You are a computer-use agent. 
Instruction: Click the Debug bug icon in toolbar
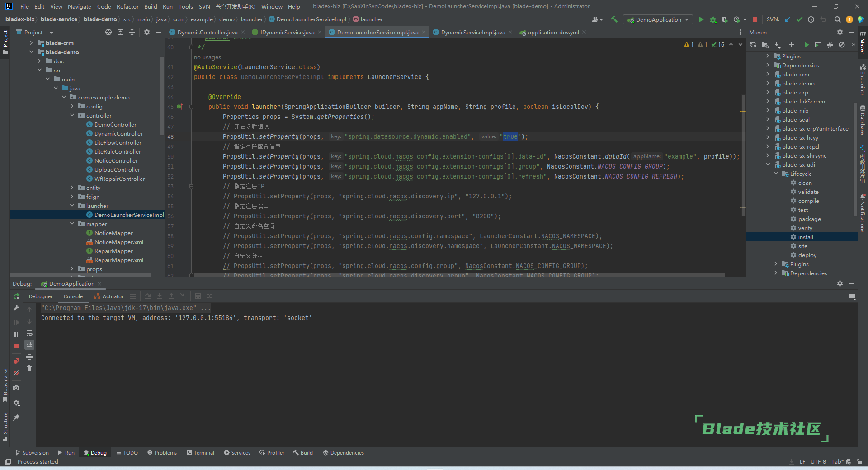click(x=713, y=19)
